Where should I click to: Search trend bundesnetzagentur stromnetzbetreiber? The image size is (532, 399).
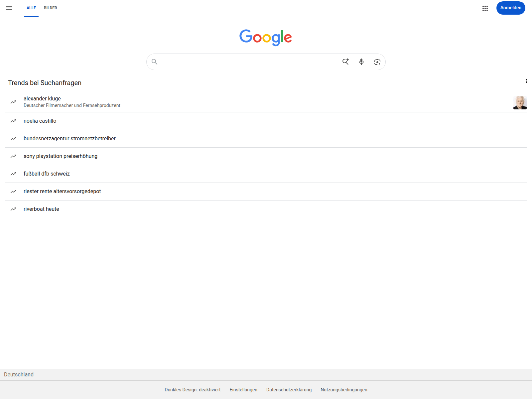[266, 139]
